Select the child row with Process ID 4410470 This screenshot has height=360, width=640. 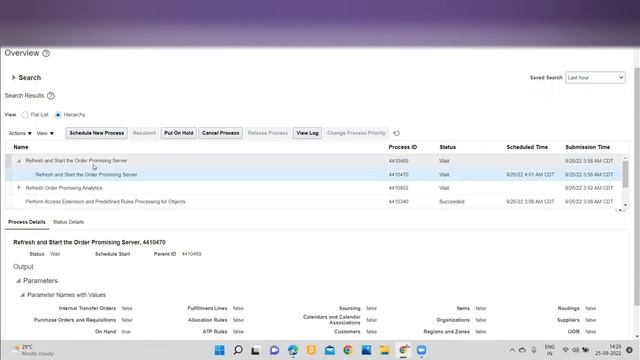[x=313, y=175]
